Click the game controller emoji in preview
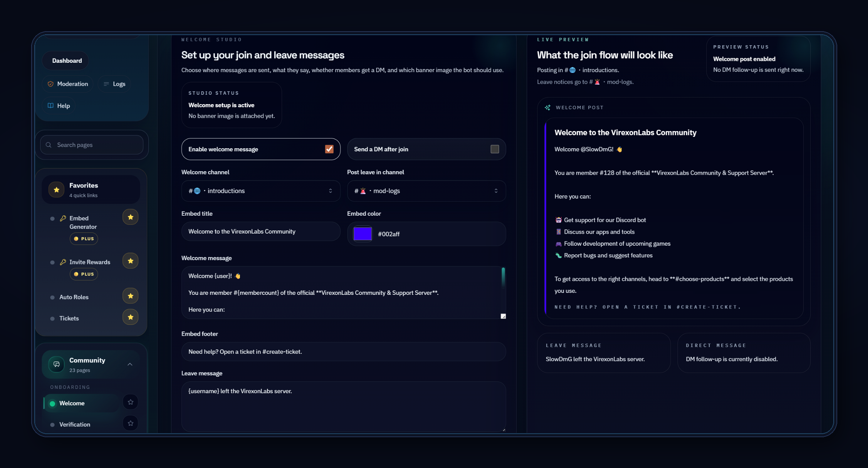The image size is (868, 468). tap(558, 244)
